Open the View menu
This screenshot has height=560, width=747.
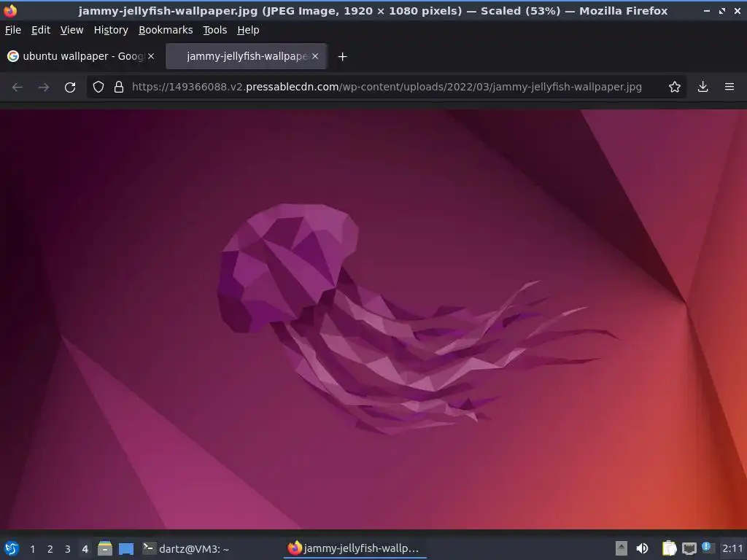pos(71,30)
